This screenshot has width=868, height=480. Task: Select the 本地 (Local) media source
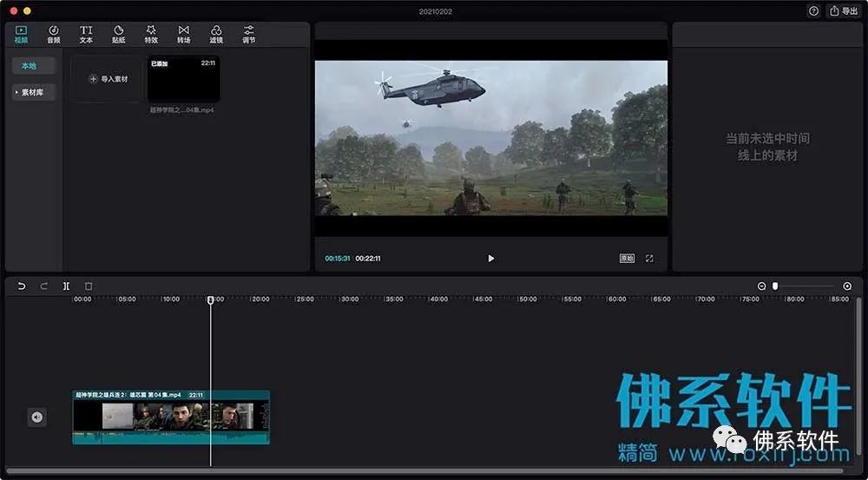click(34, 66)
